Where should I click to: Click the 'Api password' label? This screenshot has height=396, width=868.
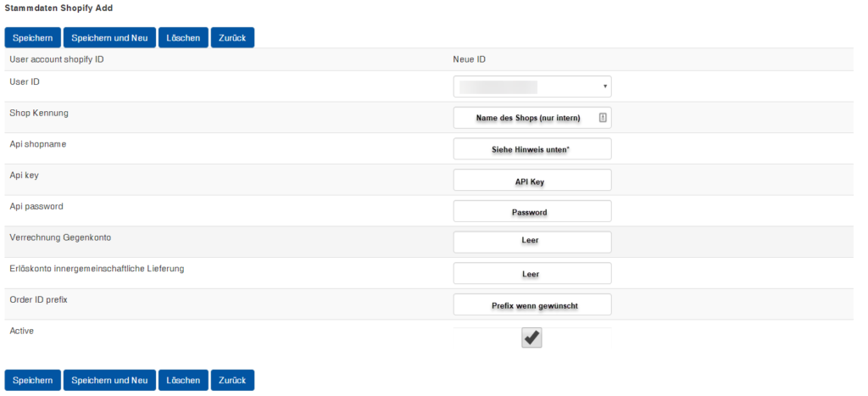[x=36, y=206]
